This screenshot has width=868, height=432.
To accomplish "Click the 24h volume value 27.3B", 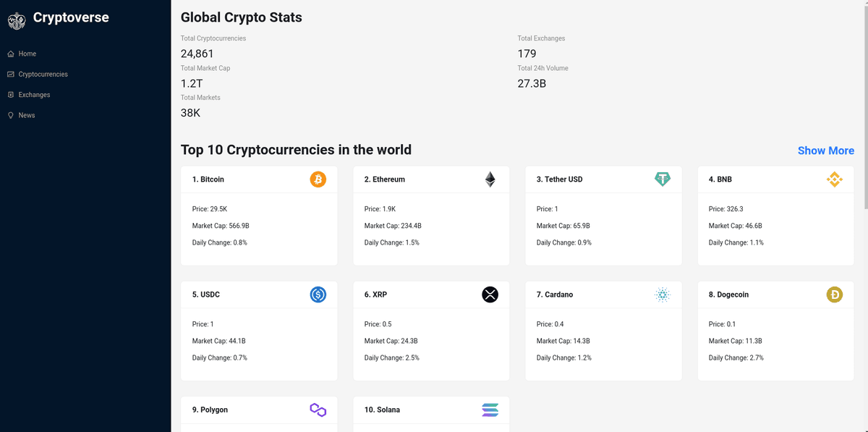I will click(532, 83).
